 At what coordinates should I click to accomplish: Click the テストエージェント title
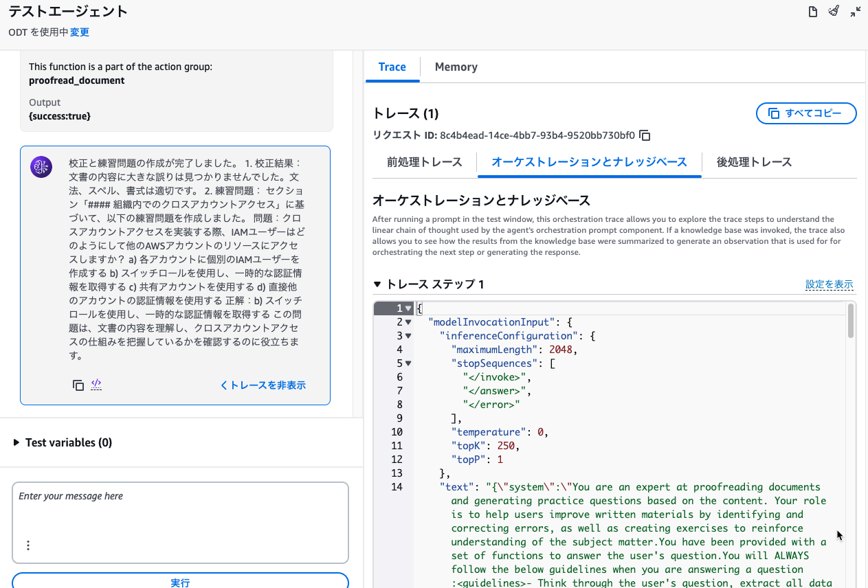tap(68, 12)
